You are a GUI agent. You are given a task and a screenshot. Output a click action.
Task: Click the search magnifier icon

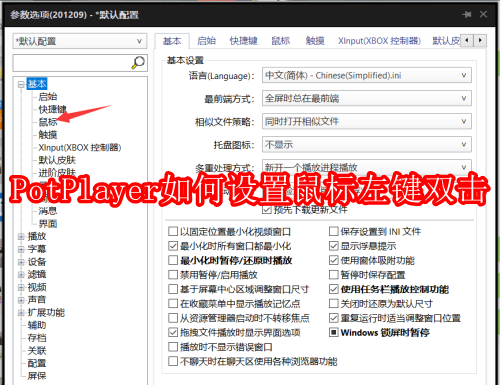pyautogui.click(x=138, y=62)
